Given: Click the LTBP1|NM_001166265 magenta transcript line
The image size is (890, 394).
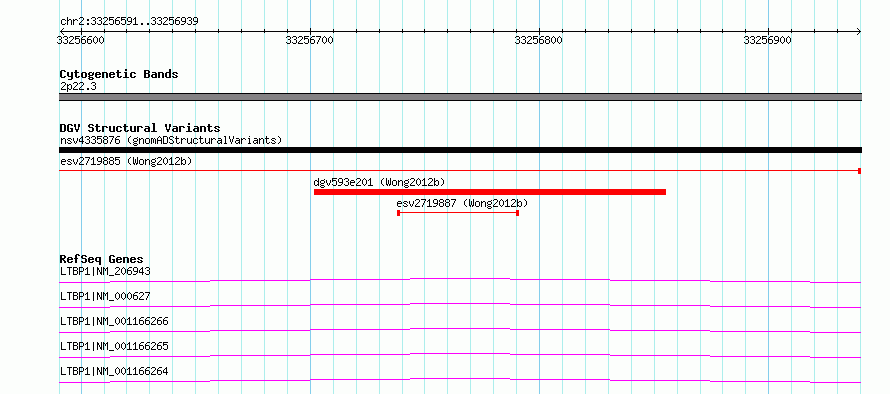Looking at the screenshot, I should point(460,355).
